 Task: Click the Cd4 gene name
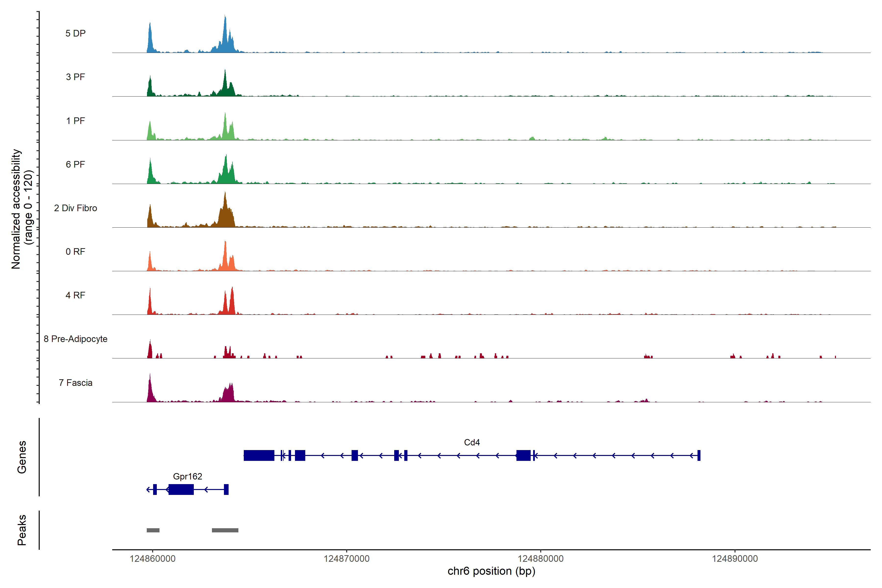click(472, 442)
